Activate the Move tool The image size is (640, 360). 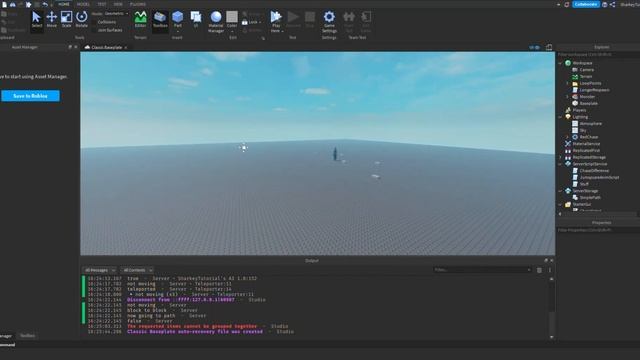pos(51,19)
